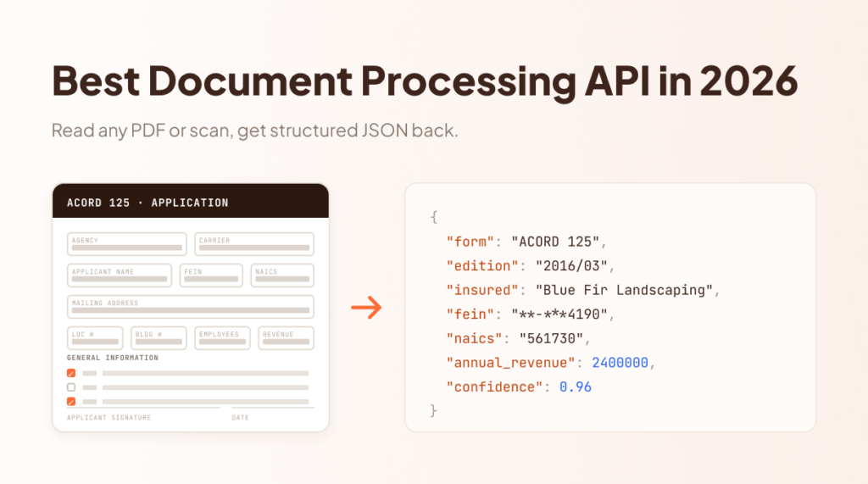Image resolution: width=868 pixels, height=484 pixels.
Task: Click the opening curly brace of the JSON
Action: (434, 218)
